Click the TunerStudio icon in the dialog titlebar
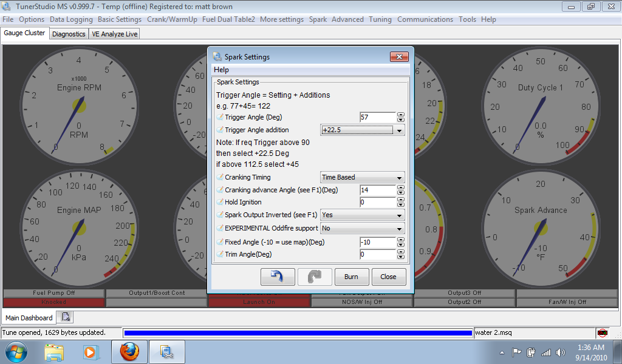Image resolution: width=622 pixels, height=364 pixels. (216, 56)
